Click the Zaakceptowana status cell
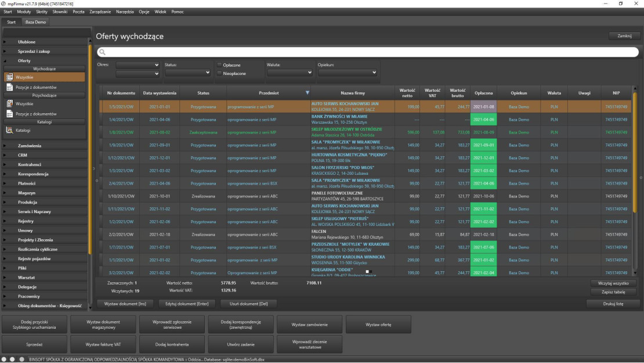The width and height of the screenshot is (644, 363). 203,132
